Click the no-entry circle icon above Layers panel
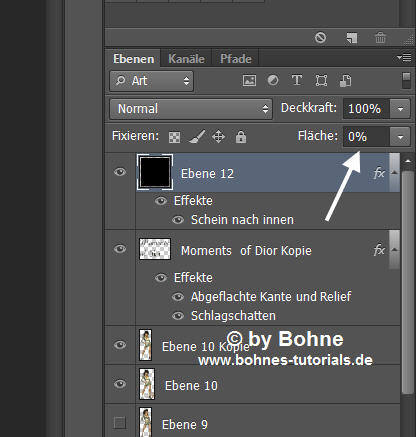 click(x=320, y=38)
